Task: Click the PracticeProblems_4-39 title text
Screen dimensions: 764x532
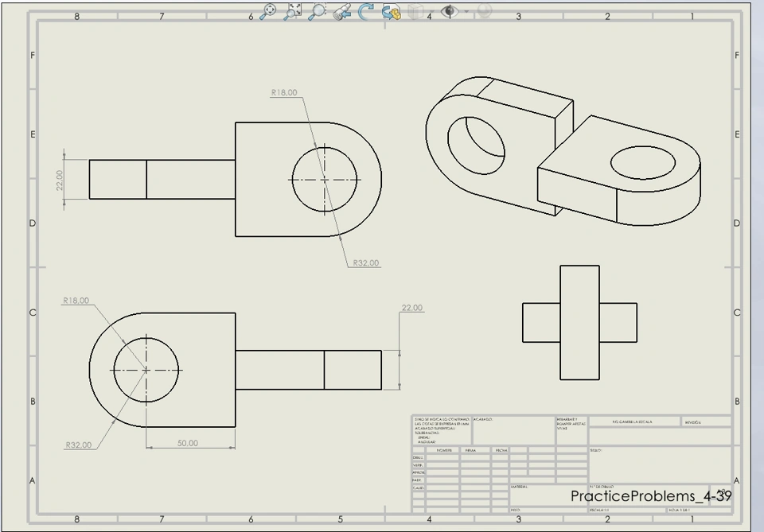Action: coord(651,496)
